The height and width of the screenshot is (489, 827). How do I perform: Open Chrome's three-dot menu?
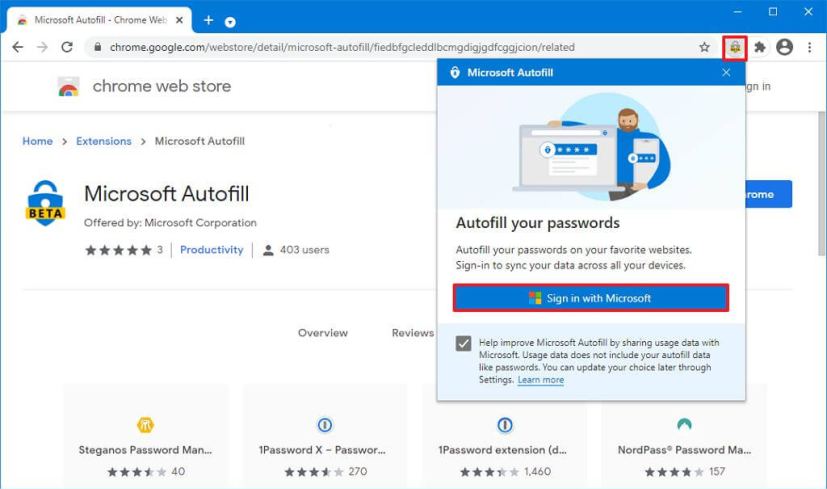tap(809, 47)
